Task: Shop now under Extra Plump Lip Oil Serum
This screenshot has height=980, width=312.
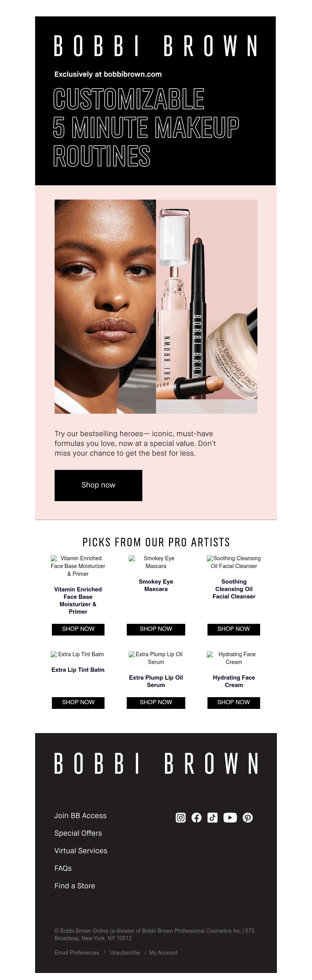Action: pyautogui.click(x=156, y=703)
